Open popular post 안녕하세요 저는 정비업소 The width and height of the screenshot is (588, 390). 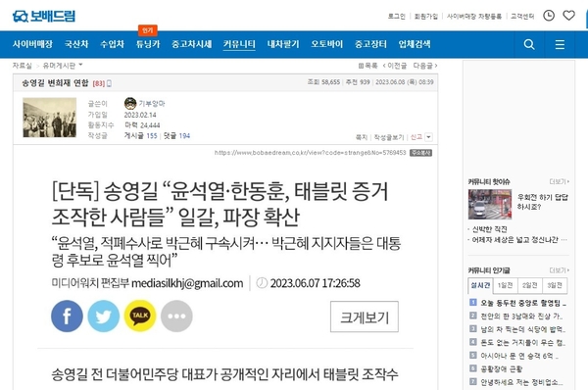pyautogui.click(x=521, y=382)
